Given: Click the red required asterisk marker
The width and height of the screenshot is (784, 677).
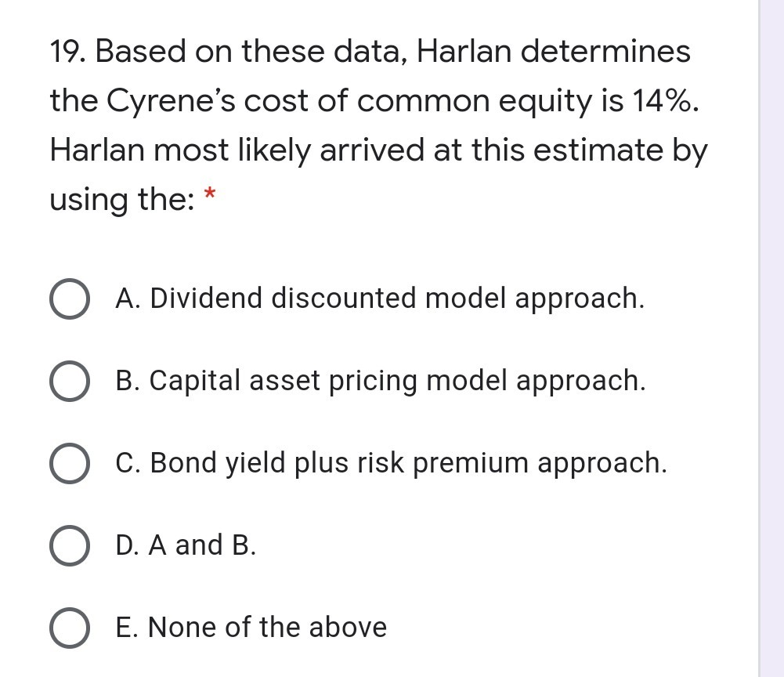Looking at the screenshot, I should point(208,193).
